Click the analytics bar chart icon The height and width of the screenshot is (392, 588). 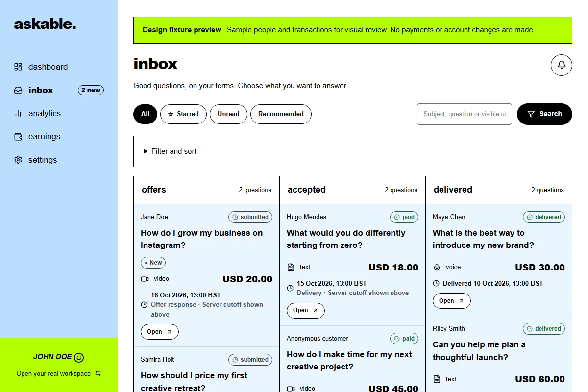point(18,113)
